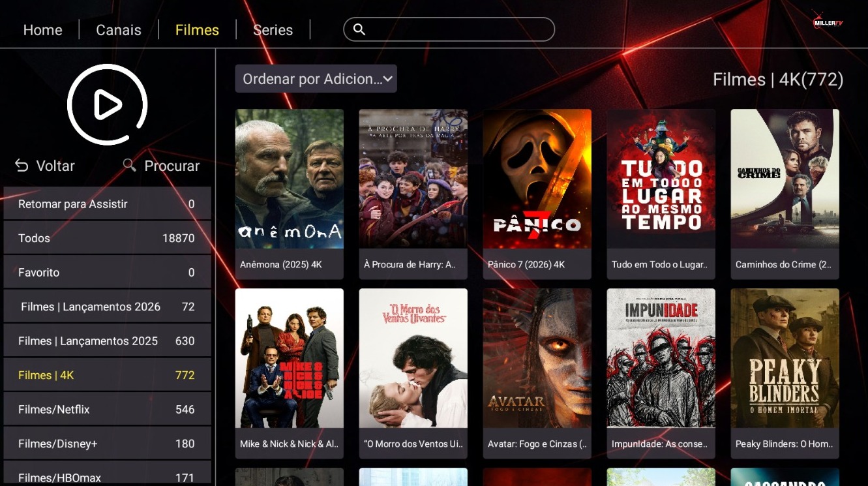Open Peaky Blinders movie thumbnail

785,359
